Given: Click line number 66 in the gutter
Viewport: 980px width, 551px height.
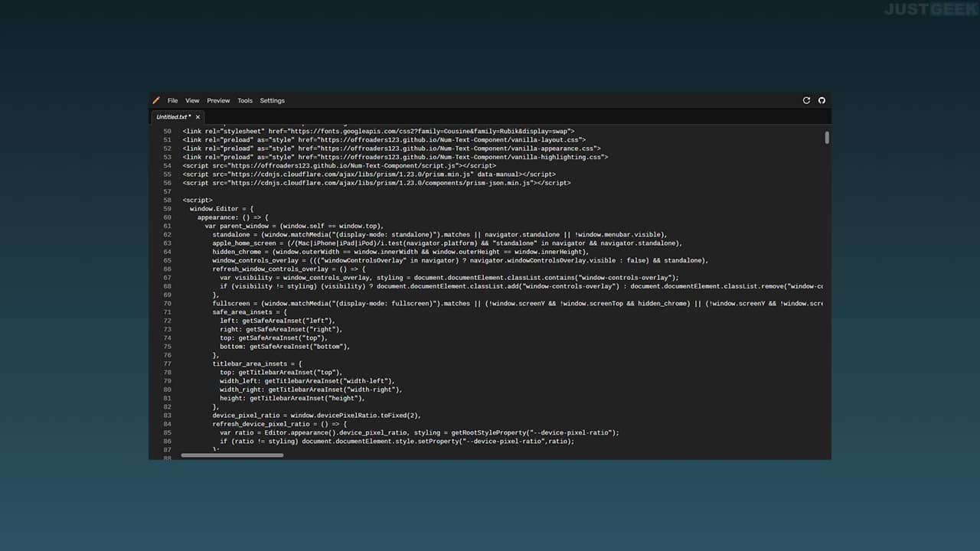Looking at the screenshot, I should (x=168, y=269).
